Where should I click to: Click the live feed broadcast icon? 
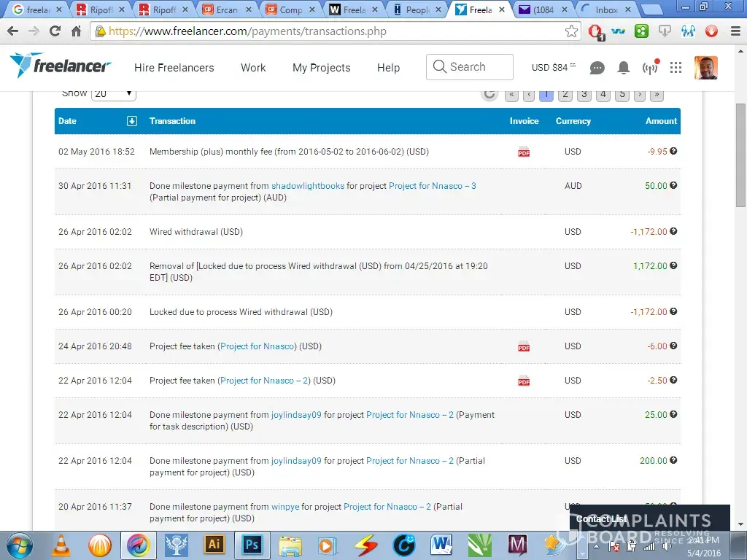(649, 68)
